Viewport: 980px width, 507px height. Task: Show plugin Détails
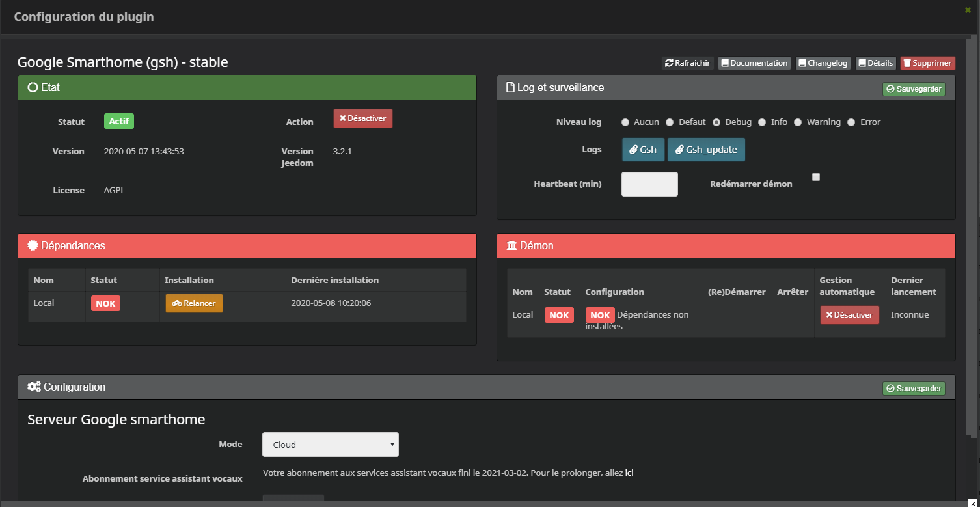(x=875, y=63)
